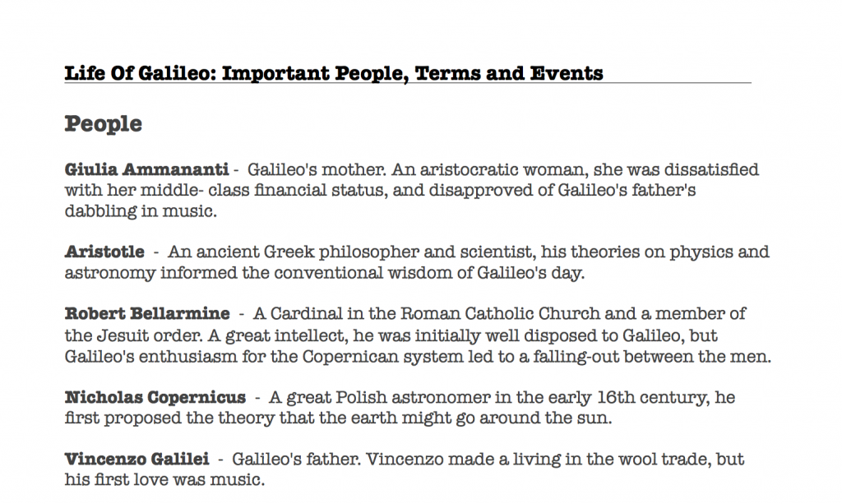Click the document title Life Of Galileo

click(x=334, y=73)
